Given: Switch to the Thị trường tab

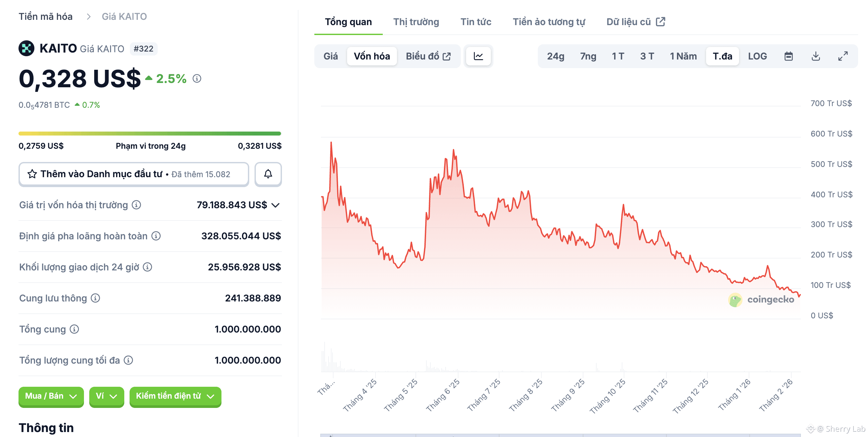Looking at the screenshot, I should 416,22.
